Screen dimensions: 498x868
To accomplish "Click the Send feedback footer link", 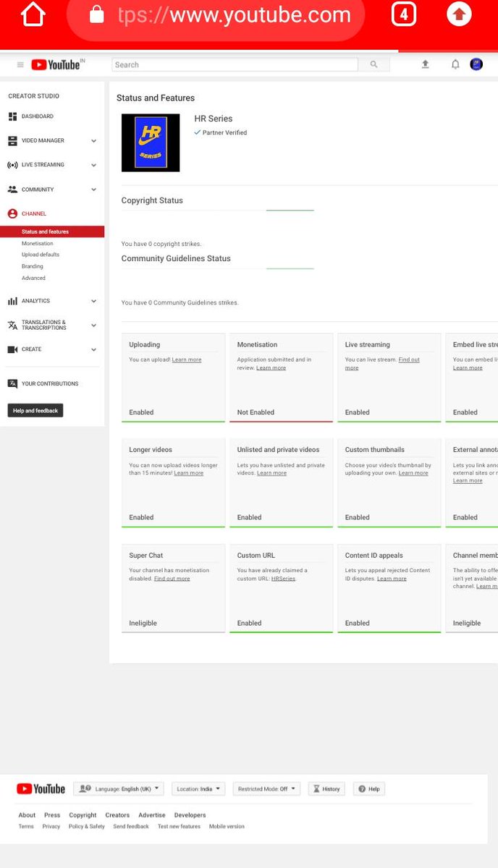I will pos(131,827).
